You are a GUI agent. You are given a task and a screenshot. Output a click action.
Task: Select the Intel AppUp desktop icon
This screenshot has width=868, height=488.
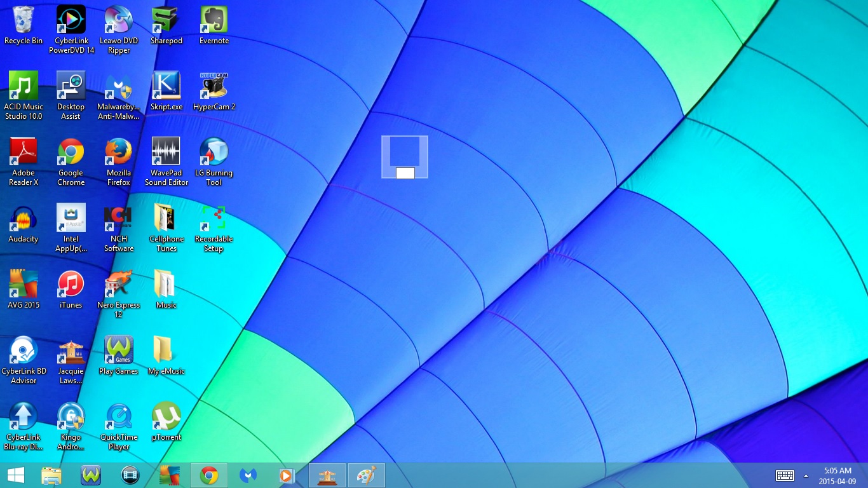click(x=71, y=228)
